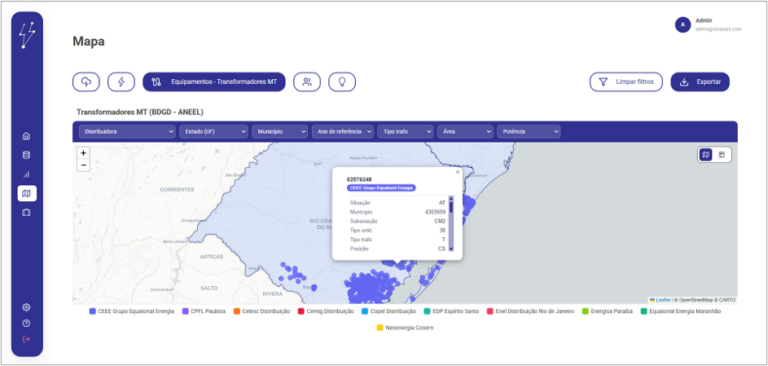Select Equipamentos - Transformadores MT tab

[x=214, y=82]
